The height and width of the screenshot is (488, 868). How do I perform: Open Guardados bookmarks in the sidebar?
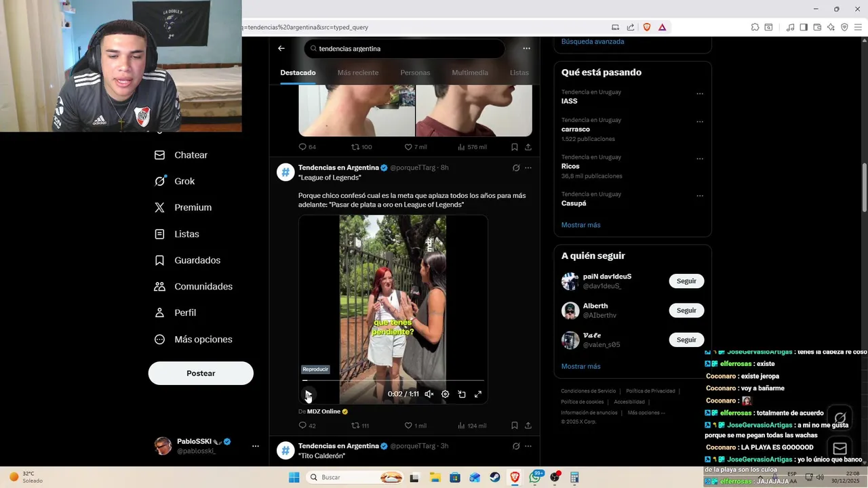[x=188, y=260]
